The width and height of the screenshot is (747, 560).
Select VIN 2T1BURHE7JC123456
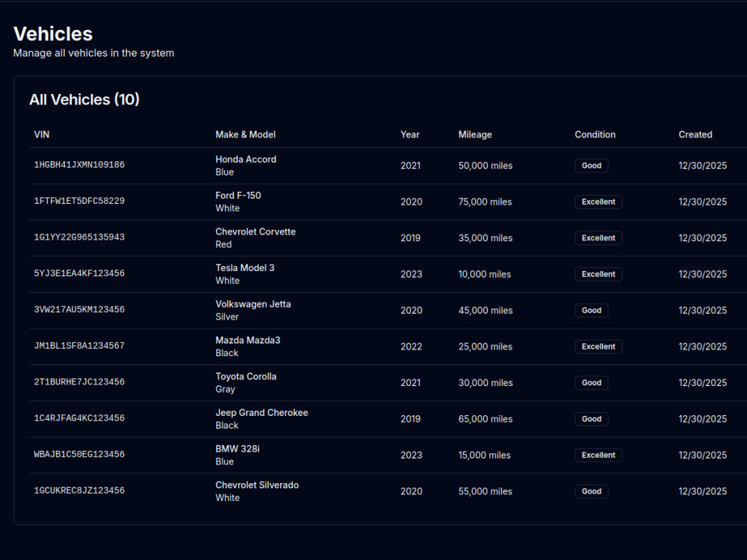[79, 382]
